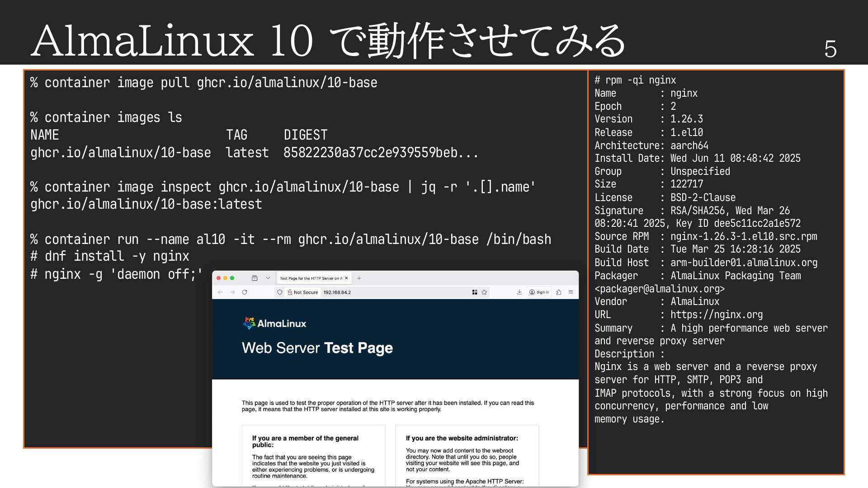Click the Not Secure padlock indicator

pos(302,292)
